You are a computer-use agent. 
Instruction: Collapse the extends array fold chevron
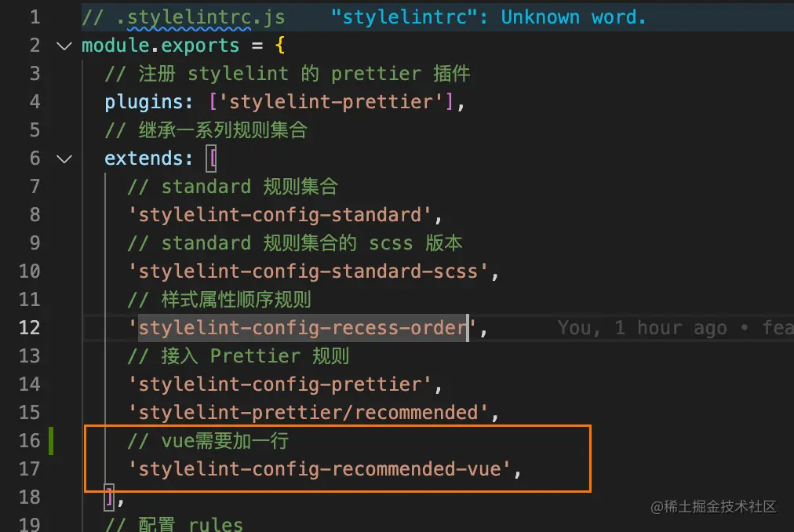click(x=64, y=159)
